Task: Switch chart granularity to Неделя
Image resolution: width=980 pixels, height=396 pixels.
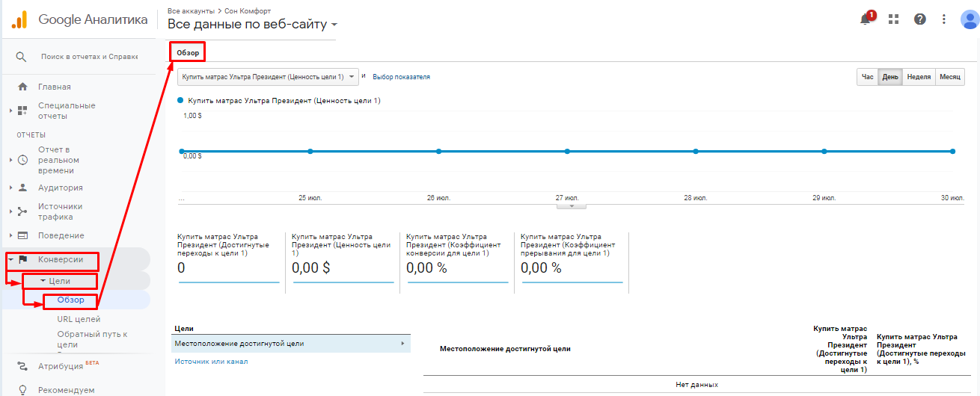Action: (919, 77)
